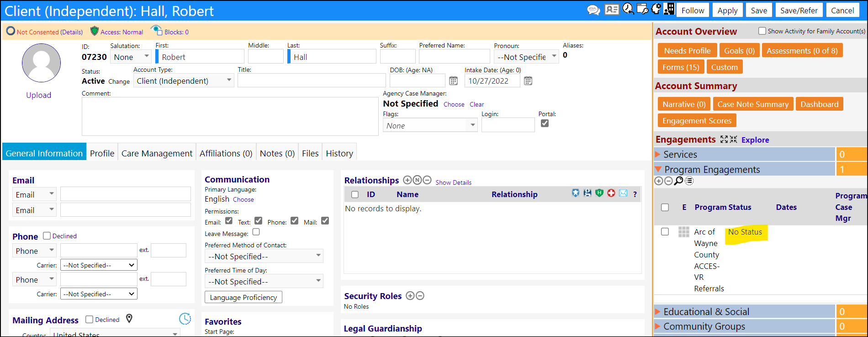
Task: Toggle Show Activity for Family Account(s)
Action: click(x=762, y=31)
